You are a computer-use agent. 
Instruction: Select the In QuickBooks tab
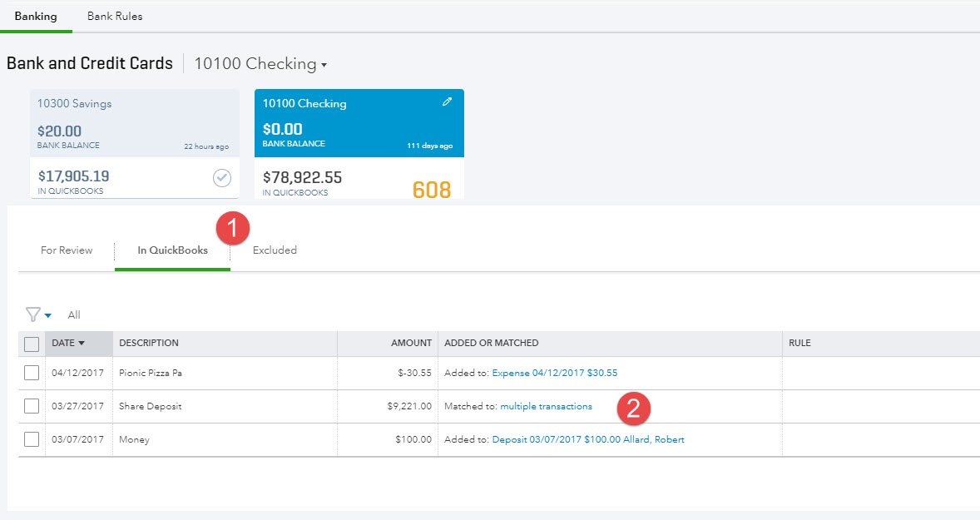171,250
